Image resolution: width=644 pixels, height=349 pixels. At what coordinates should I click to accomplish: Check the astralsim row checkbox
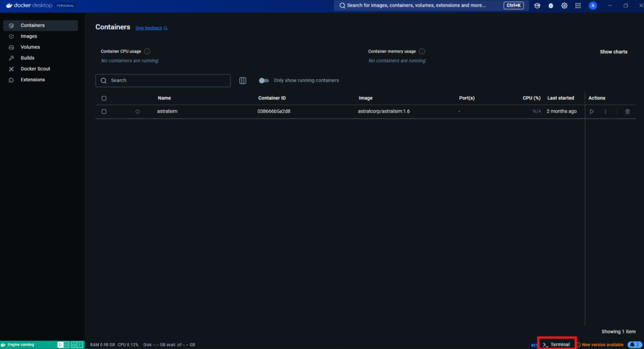[x=104, y=111]
